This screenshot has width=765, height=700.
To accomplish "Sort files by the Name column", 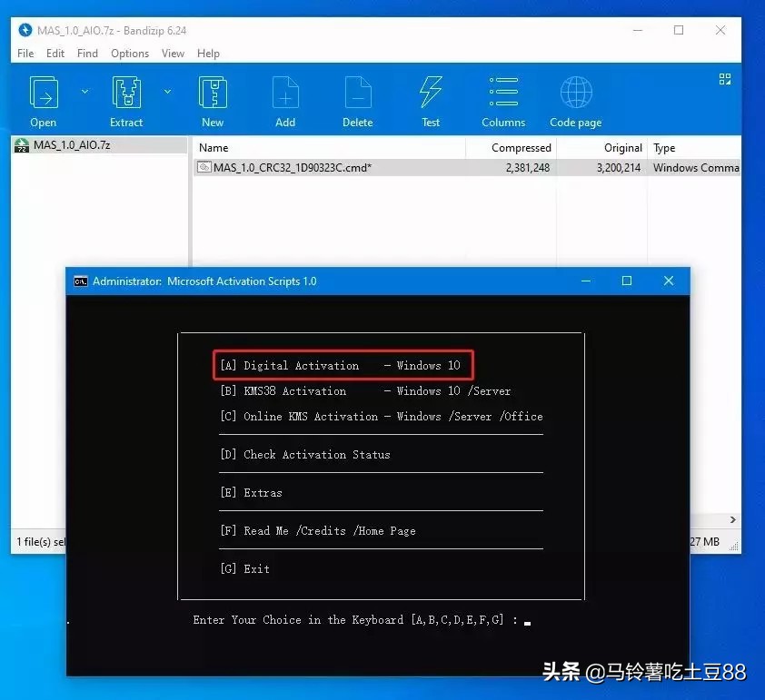I will click(214, 147).
